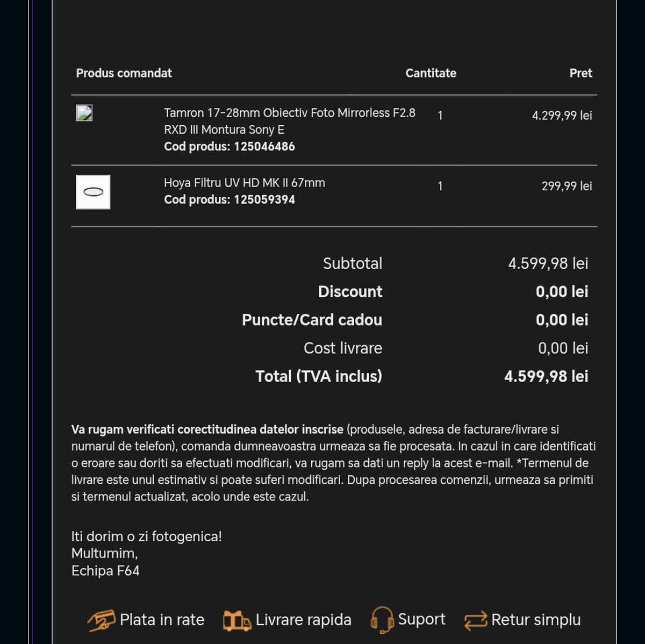The width and height of the screenshot is (645, 644).
Task: Click the "Pret" column header
Action: click(x=580, y=73)
